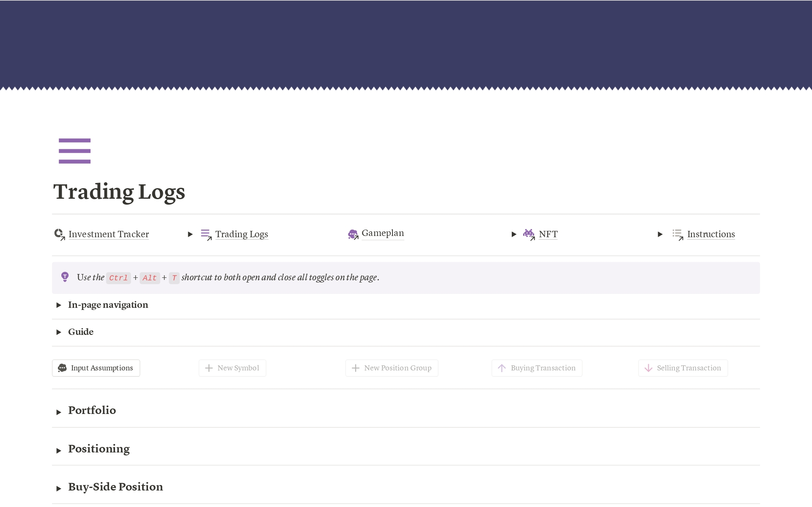The width and height of the screenshot is (812, 507).
Task: Click the Investment Tracker page icon
Action: click(x=59, y=234)
